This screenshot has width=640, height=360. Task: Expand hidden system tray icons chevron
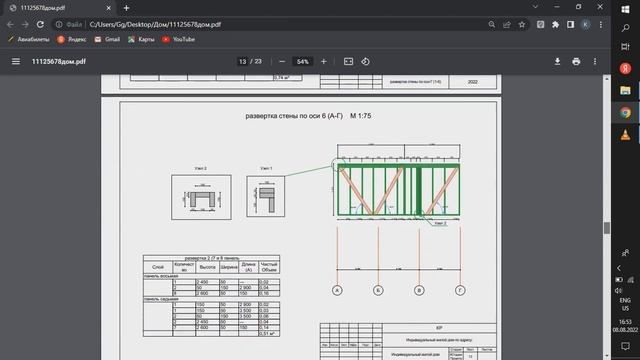pyautogui.click(x=619, y=268)
